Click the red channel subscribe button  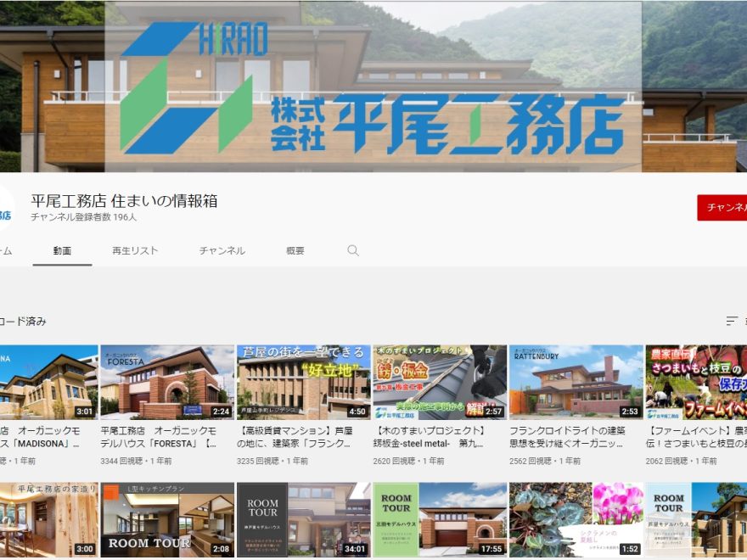click(722, 208)
